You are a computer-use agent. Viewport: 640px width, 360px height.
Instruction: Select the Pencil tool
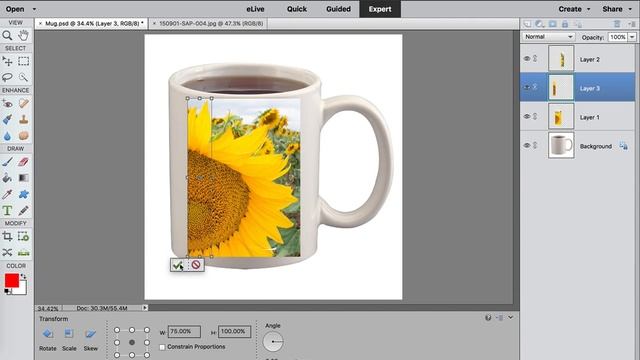(24, 211)
